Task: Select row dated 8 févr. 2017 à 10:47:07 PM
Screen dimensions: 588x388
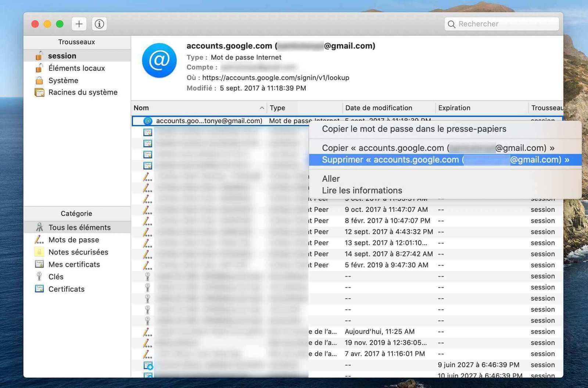Action: [x=347, y=221]
